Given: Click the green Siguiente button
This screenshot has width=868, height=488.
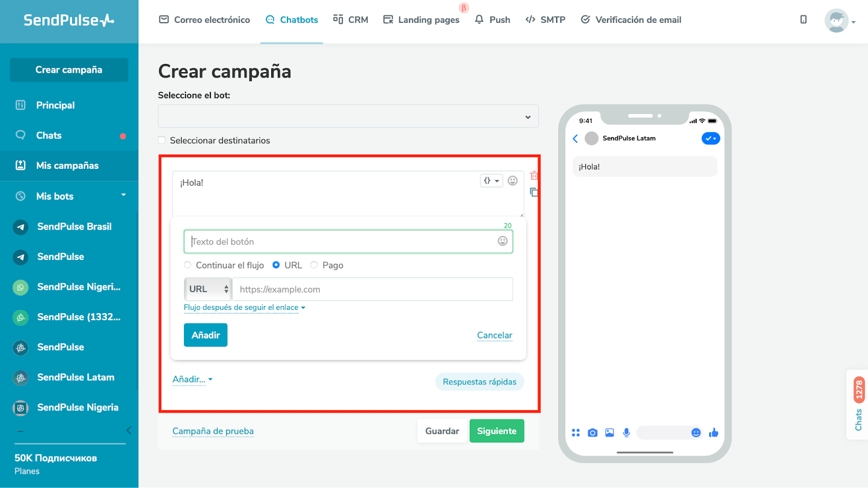Looking at the screenshot, I should coord(497,431).
